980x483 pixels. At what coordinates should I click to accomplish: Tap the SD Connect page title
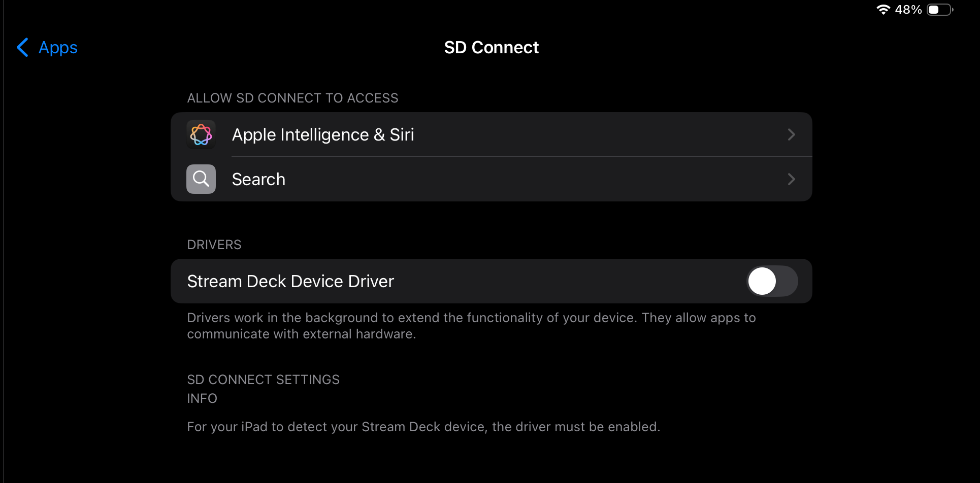[491, 47]
